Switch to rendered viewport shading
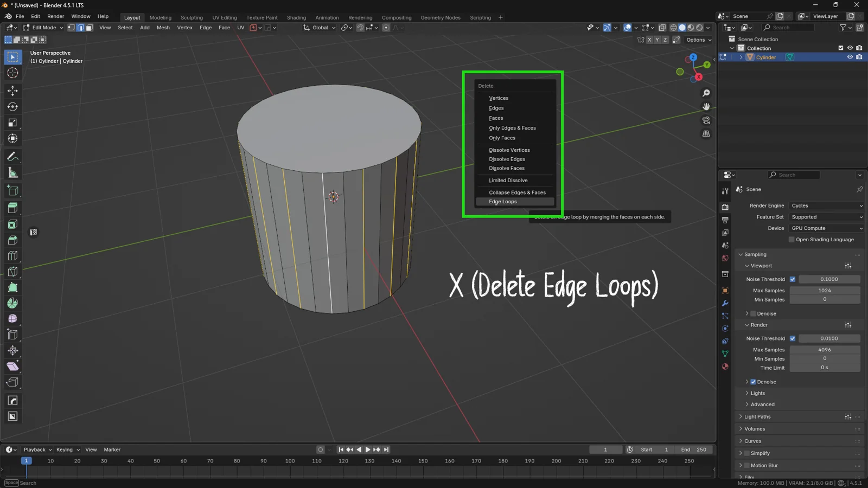Viewport: 868px width, 488px height. click(x=699, y=28)
